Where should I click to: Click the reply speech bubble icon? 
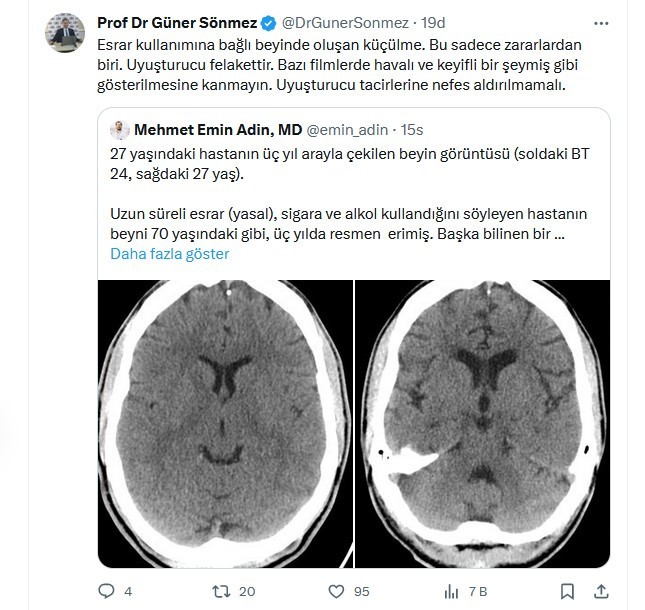[107, 591]
